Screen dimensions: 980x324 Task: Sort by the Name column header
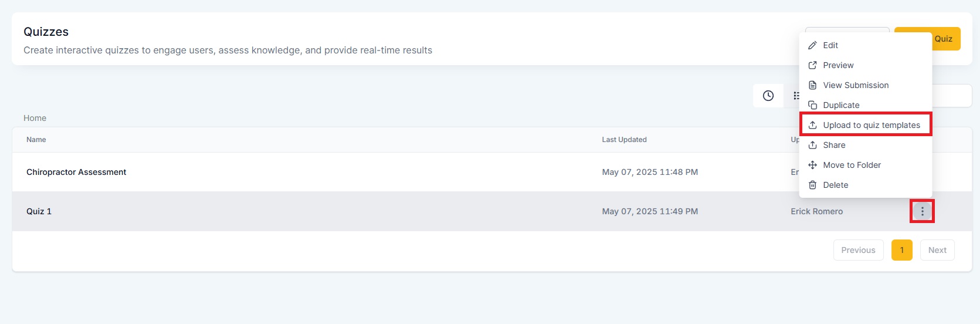36,140
